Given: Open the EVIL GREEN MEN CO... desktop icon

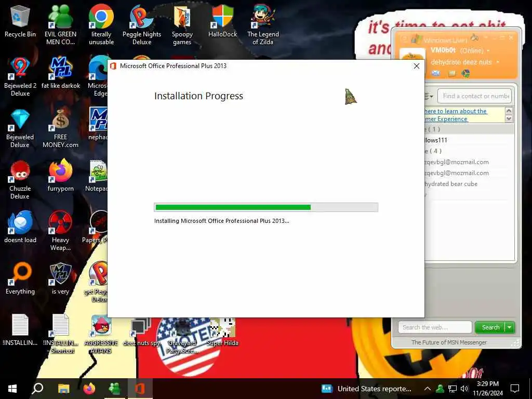Looking at the screenshot, I should pos(60,25).
